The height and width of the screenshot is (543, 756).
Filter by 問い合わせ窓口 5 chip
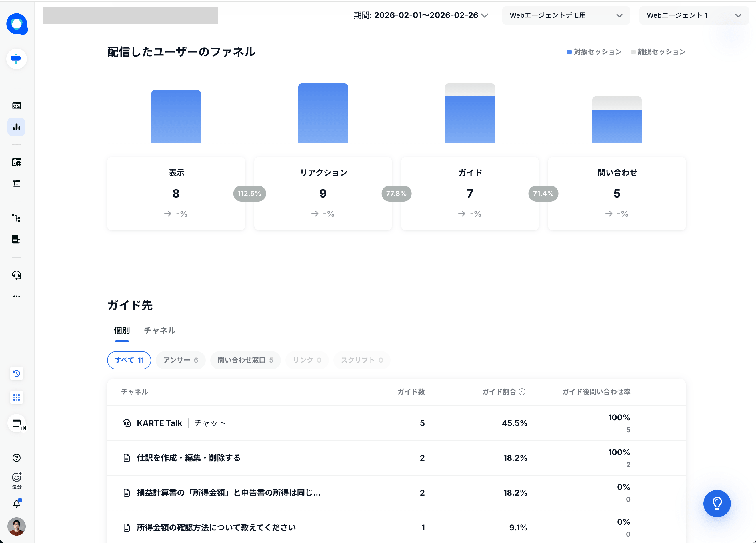tap(245, 360)
